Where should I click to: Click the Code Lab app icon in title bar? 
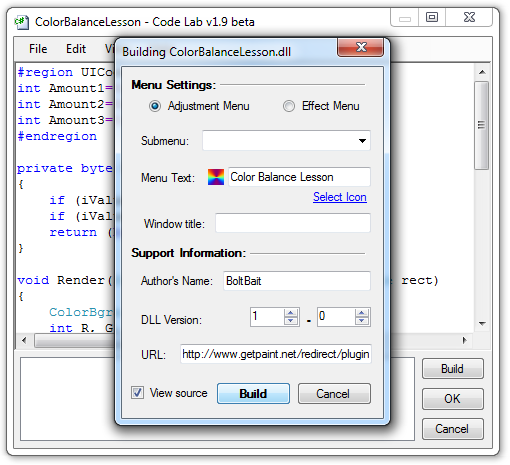tap(22, 22)
